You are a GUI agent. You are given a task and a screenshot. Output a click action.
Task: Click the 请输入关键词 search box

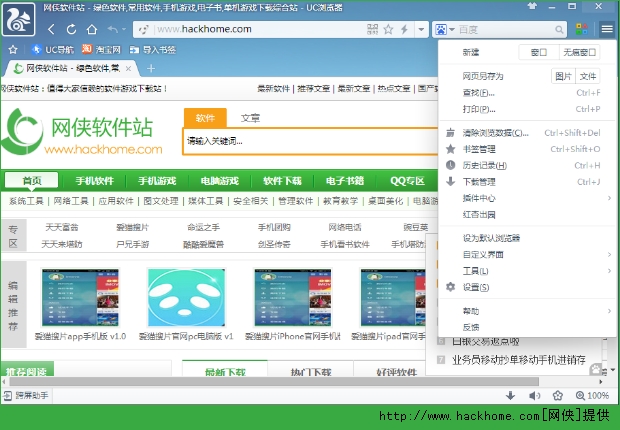tap(310, 141)
